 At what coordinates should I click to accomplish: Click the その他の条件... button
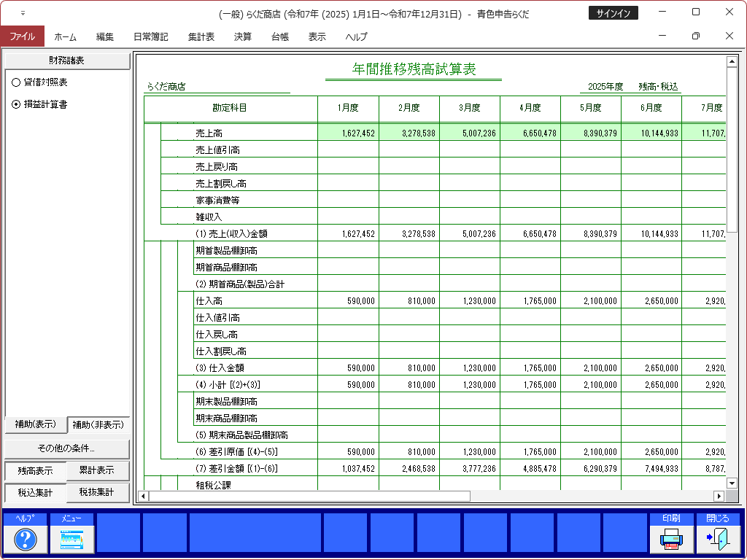pyautogui.click(x=66, y=448)
